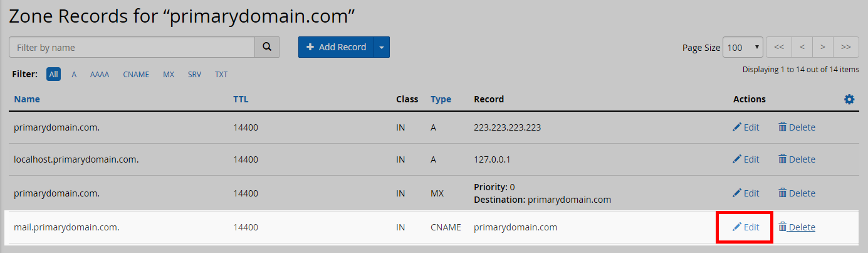Click the search magnifier icon button
The image size is (868, 253).
[266, 47]
